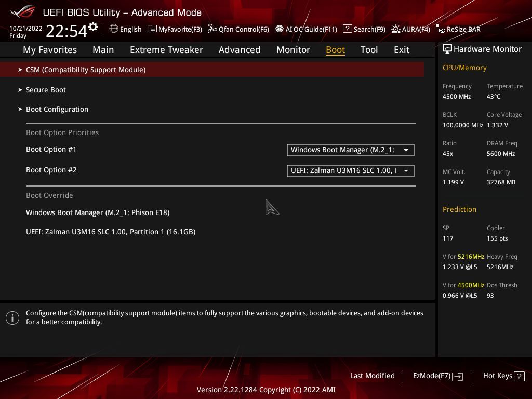Expand CSM (Compatibility Support Module) submenu
This screenshot has height=399, width=532.
pos(212,70)
